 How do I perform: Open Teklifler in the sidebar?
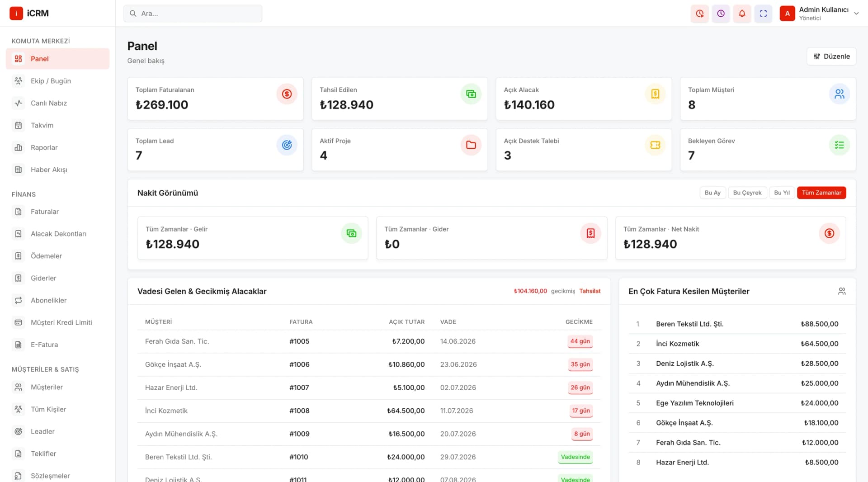tap(57, 454)
